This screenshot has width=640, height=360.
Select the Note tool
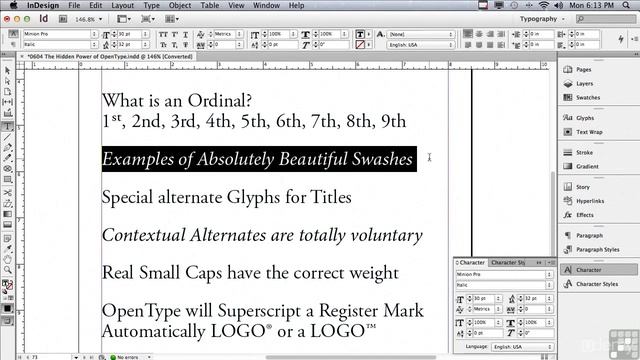pyautogui.click(x=7, y=238)
